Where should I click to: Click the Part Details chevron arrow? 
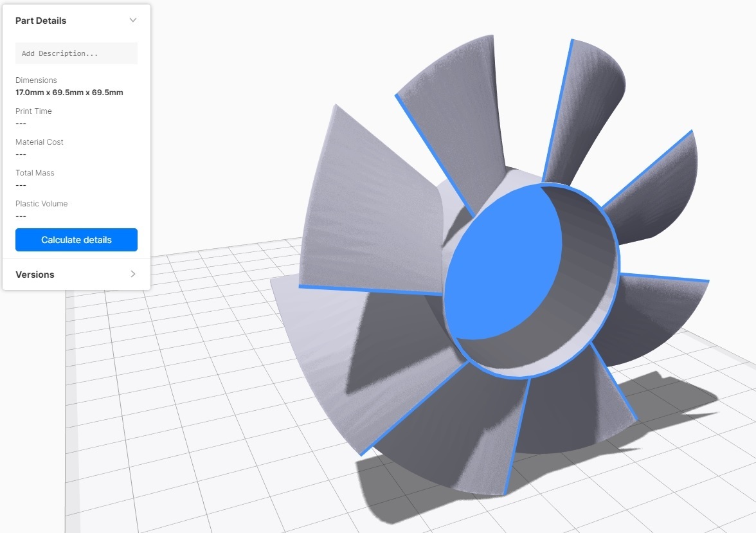point(133,20)
